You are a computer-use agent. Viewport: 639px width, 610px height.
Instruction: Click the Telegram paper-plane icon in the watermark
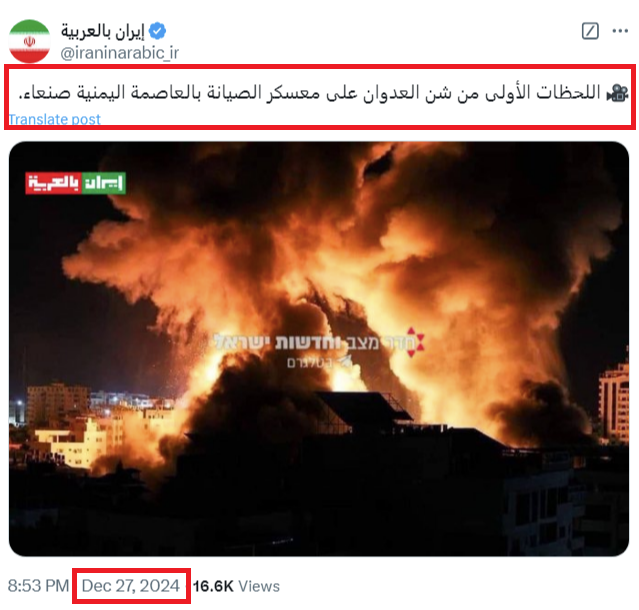pos(346,361)
